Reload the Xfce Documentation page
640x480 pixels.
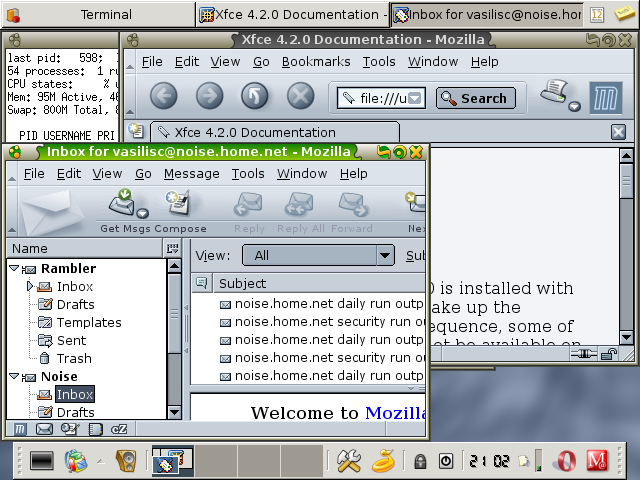tap(255, 97)
